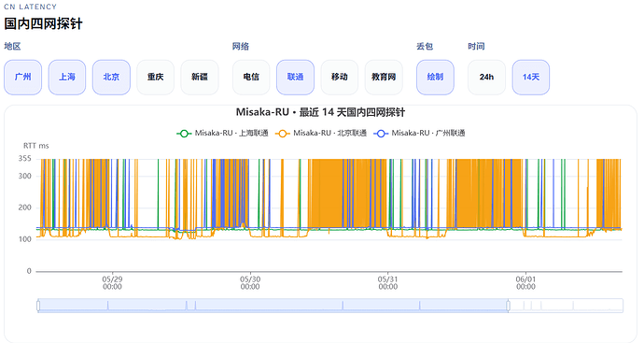This screenshot has height=343, width=644.
Task: Click the 网络 filter label
Action: tap(241, 47)
